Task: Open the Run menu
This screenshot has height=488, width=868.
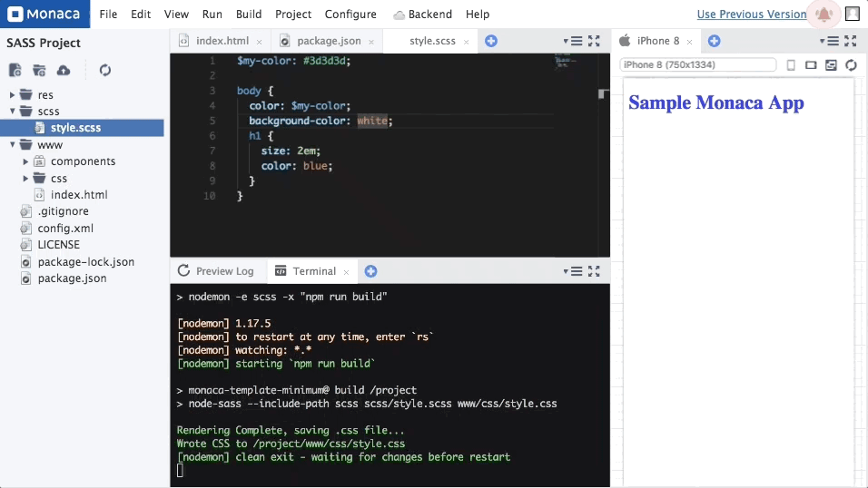Action: (x=212, y=15)
